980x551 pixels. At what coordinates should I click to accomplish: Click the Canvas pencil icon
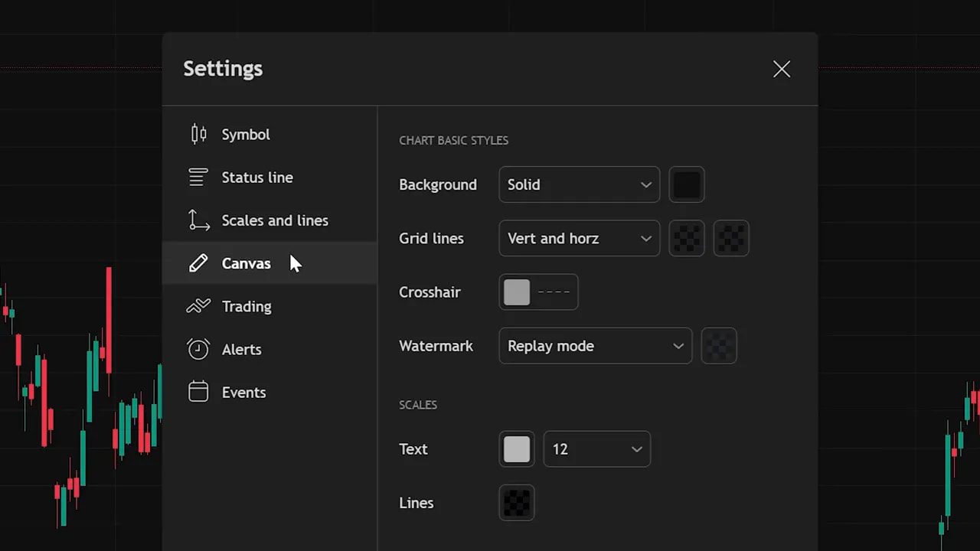point(198,262)
